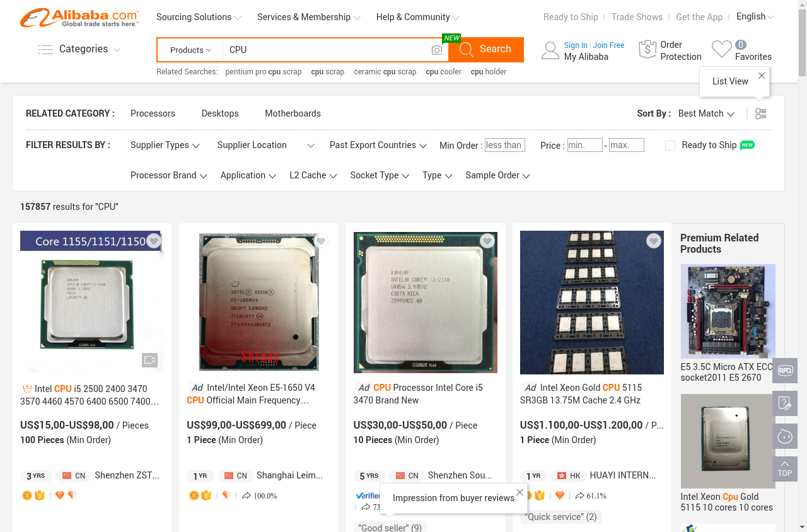Viewport: 807px width, 532px height.
Task: Open Sort By Best Match dropdown
Action: tap(706, 113)
